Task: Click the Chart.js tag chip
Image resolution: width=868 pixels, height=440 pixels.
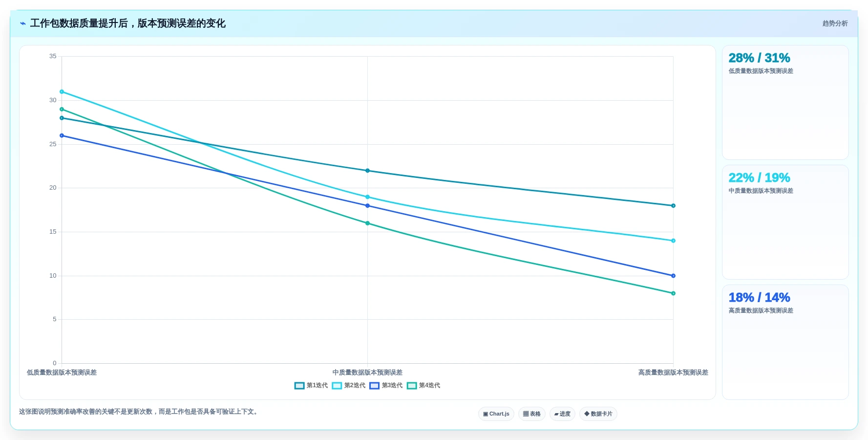Action: (x=496, y=414)
